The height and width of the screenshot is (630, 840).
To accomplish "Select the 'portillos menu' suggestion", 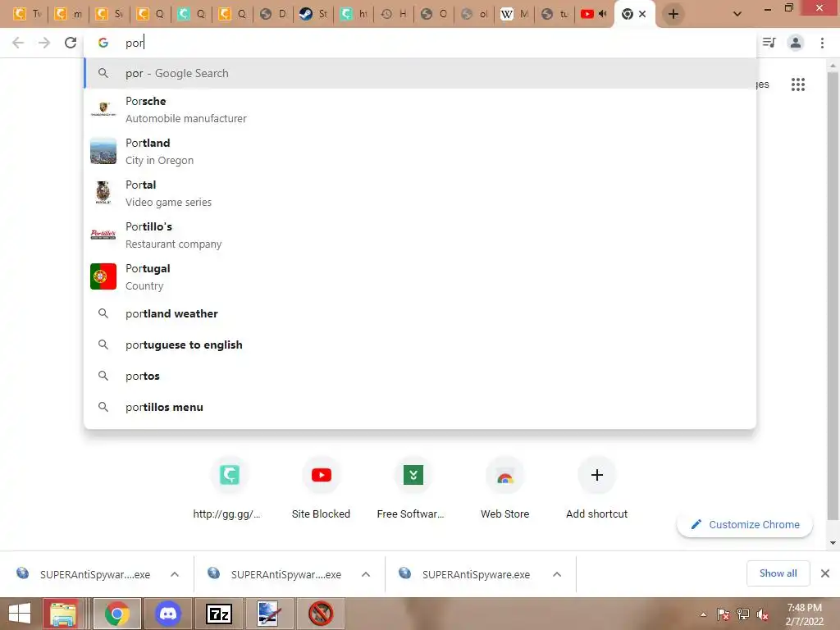I will (421, 407).
